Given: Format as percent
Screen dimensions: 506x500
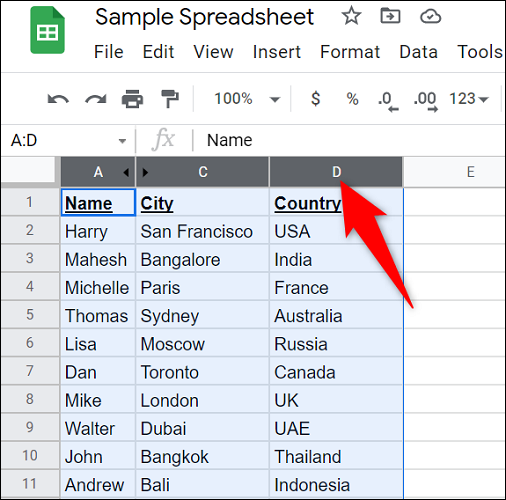Looking at the screenshot, I should (x=352, y=99).
